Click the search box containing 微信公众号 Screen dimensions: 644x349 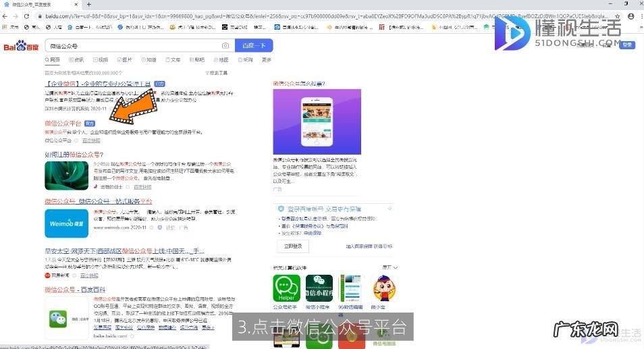pos(134,46)
